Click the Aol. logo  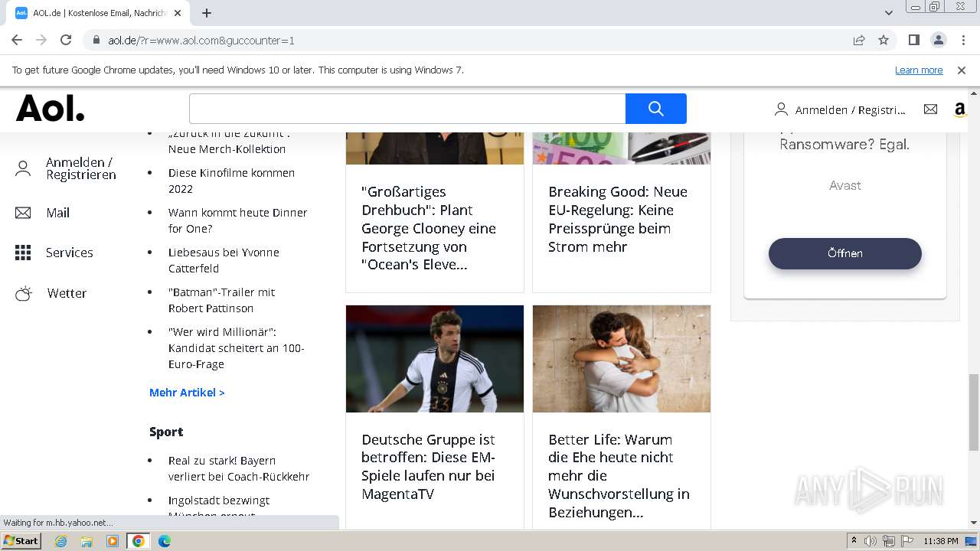pos(51,108)
